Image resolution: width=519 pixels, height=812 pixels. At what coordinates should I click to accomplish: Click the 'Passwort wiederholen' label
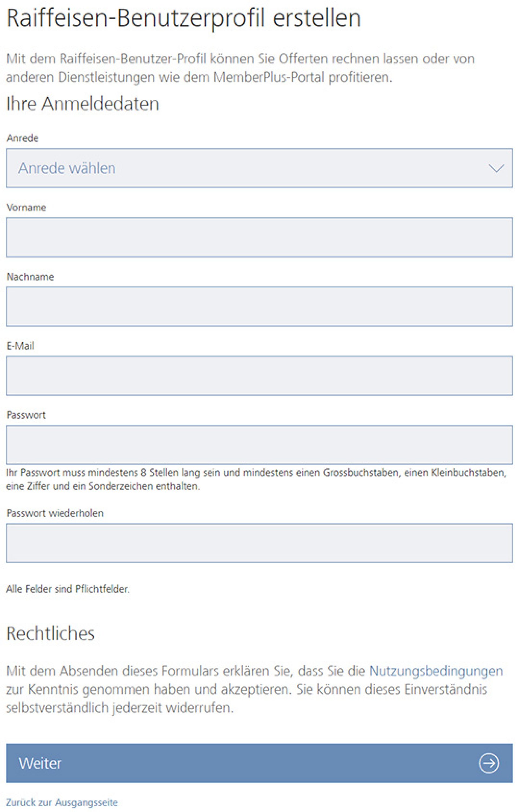(55, 513)
